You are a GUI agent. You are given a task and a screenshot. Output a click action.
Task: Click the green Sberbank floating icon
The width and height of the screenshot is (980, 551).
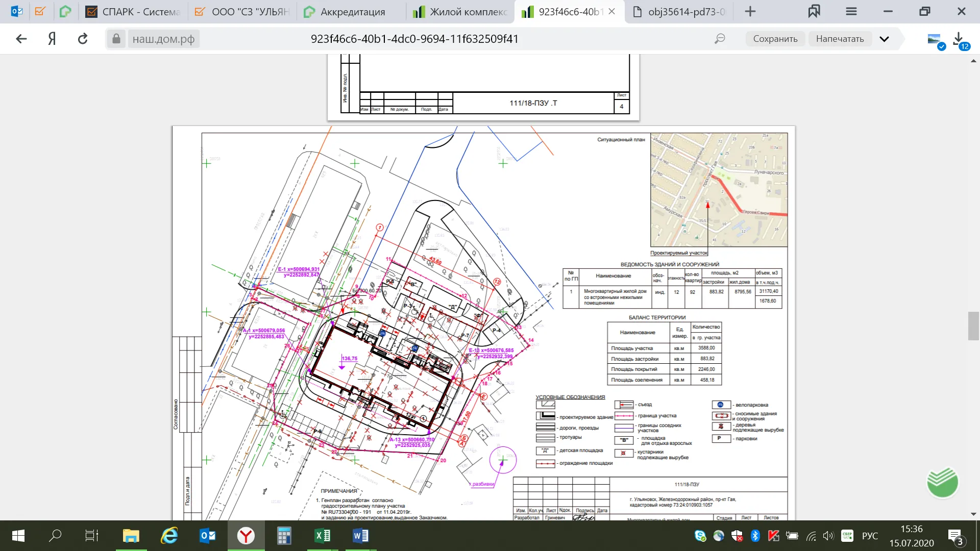click(942, 482)
